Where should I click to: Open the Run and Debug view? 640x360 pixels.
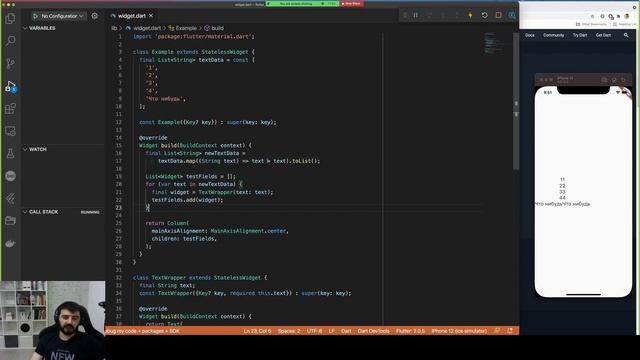coord(11,86)
